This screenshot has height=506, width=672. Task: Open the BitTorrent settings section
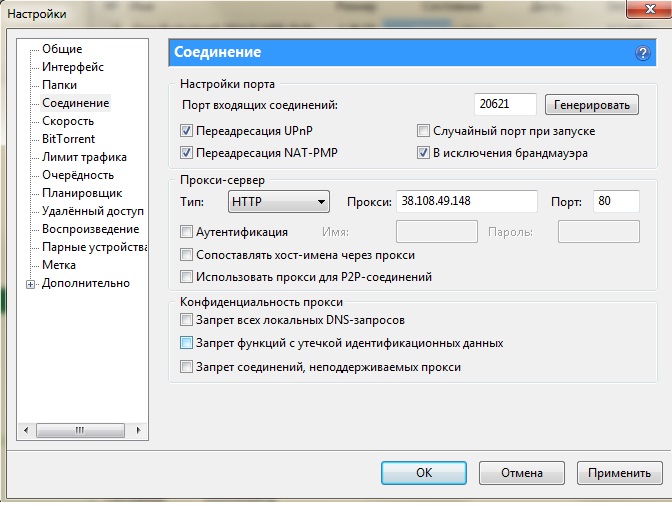point(69,139)
